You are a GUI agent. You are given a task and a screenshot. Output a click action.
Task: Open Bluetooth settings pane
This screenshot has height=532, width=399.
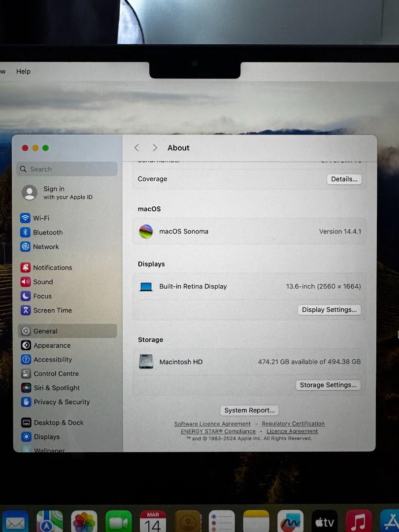(41, 233)
